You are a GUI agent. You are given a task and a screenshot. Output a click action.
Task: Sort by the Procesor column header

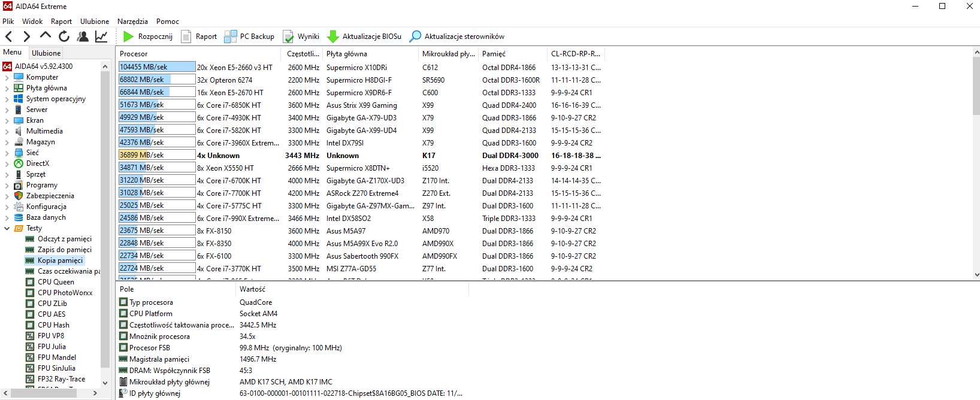(199, 54)
